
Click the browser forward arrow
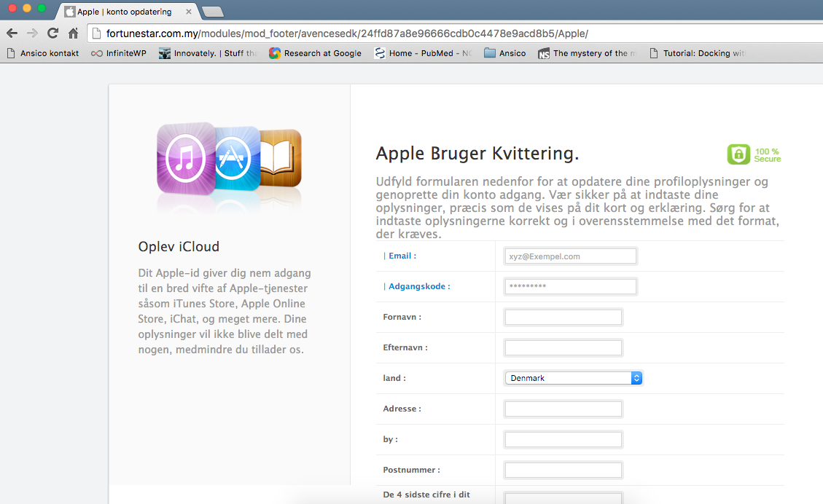(32, 34)
